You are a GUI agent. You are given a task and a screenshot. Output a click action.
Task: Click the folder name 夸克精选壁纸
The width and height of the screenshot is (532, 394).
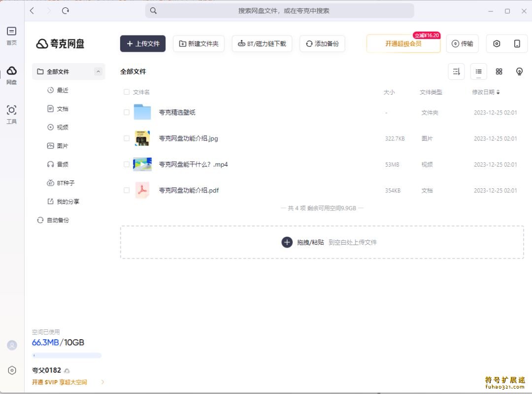coord(177,112)
